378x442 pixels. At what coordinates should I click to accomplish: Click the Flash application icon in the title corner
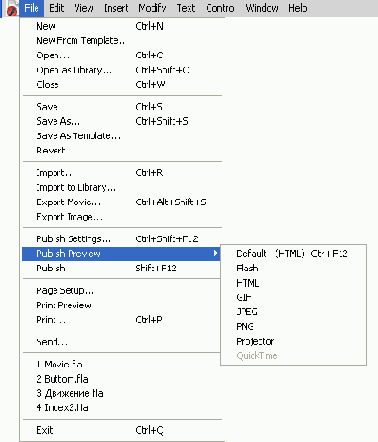click(x=12, y=9)
